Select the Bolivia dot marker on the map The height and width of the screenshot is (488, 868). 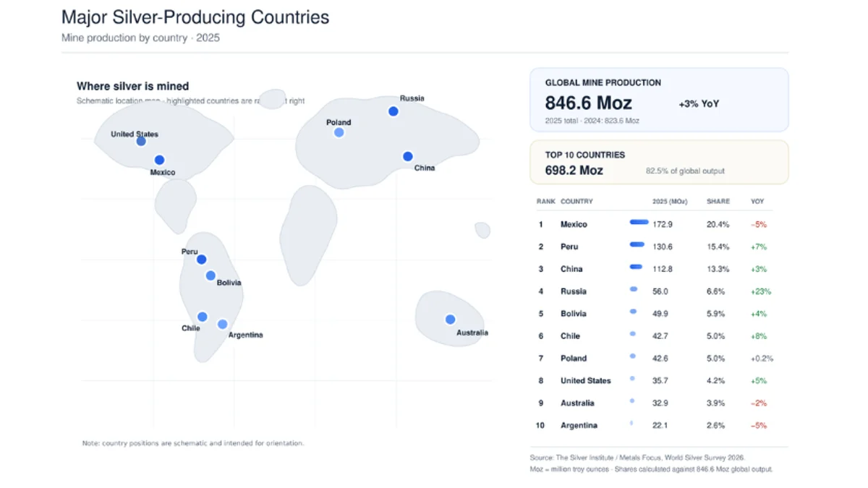point(210,275)
